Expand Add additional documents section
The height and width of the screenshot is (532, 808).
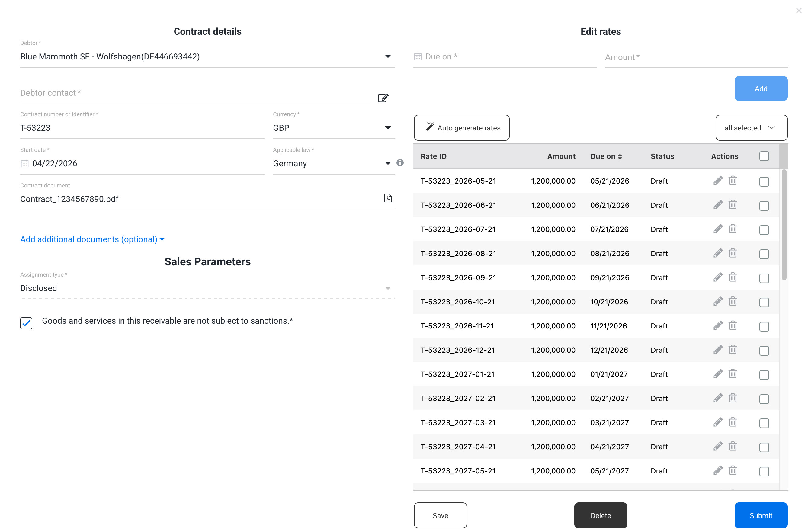point(92,239)
